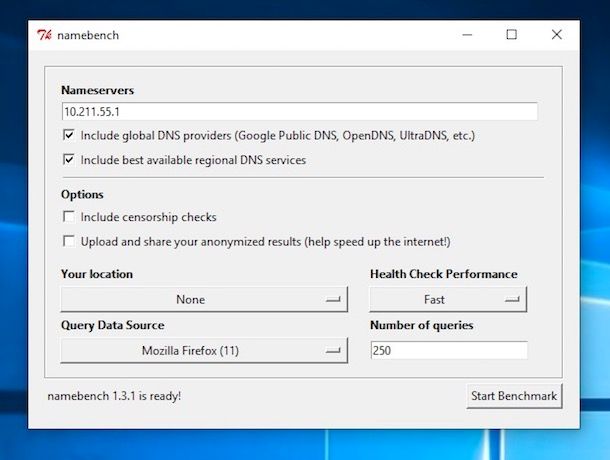Click the Nameservers heading label

(97, 90)
